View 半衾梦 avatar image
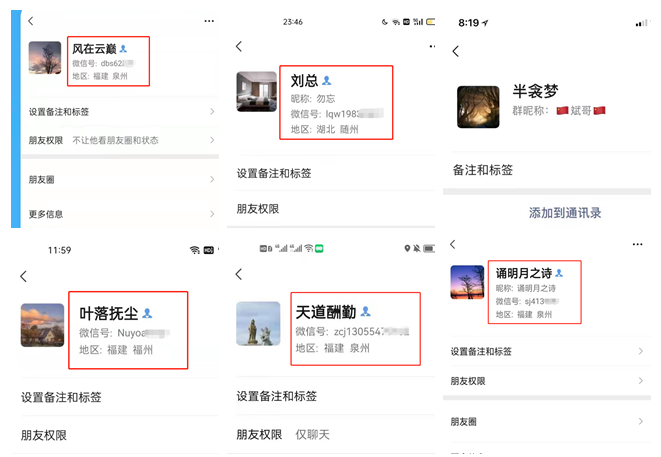The height and width of the screenshot is (457, 661). 478,106
